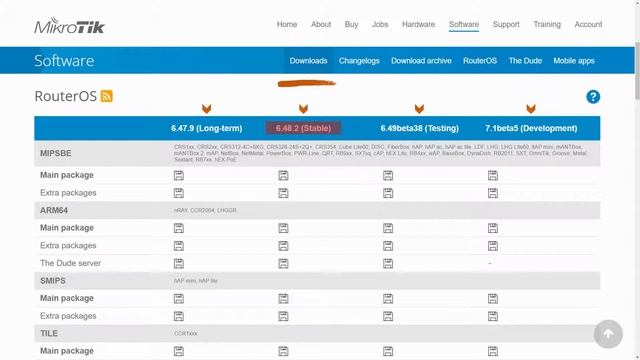
Task: Go to Home in top navigation
Action: [x=287, y=24]
